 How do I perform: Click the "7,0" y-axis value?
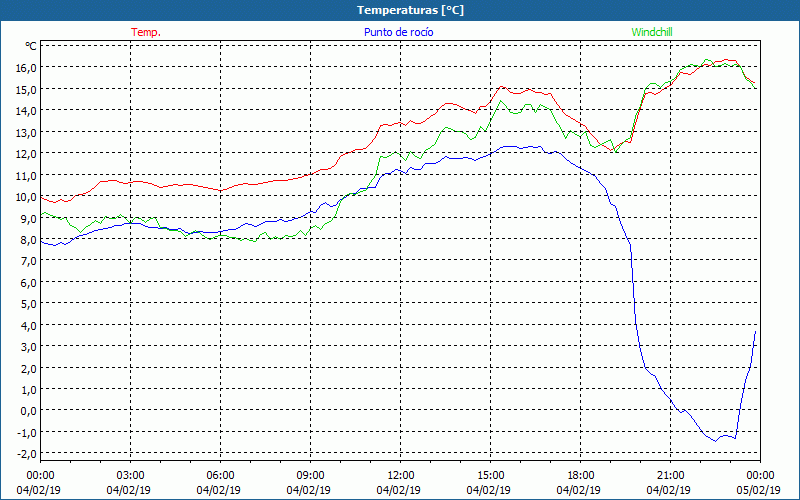tap(30, 261)
